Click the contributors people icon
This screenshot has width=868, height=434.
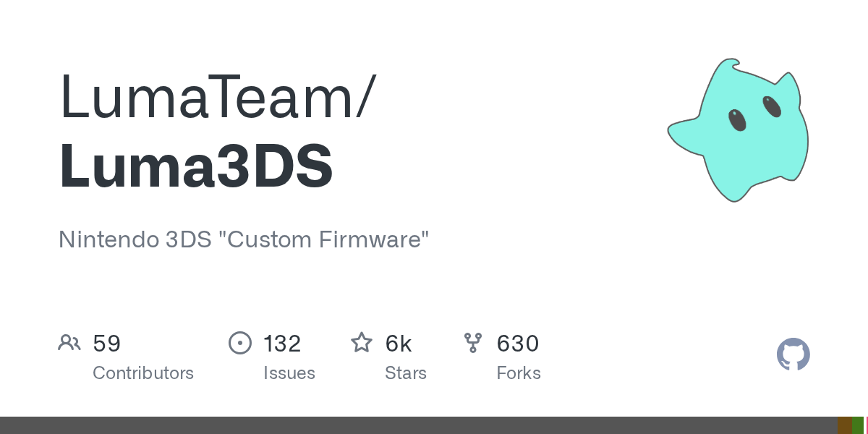(x=69, y=343)
